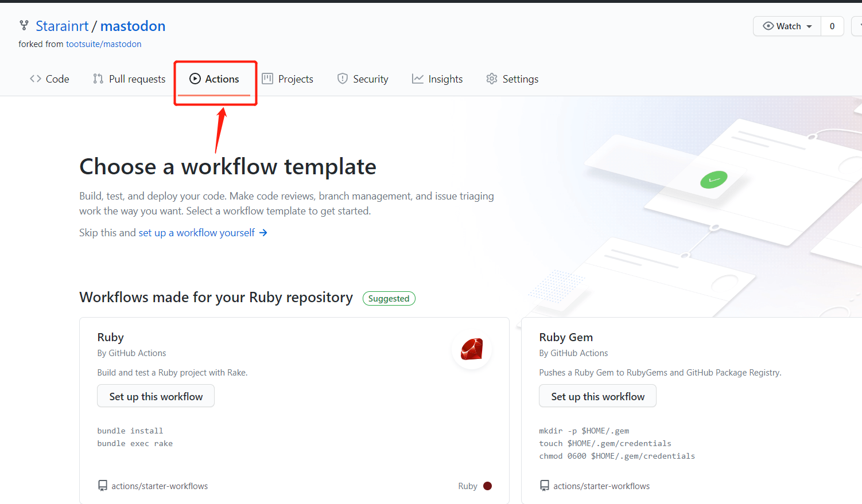862x504 pixels.
Task: Switch to the Code tab
Action: coord(49,79)
